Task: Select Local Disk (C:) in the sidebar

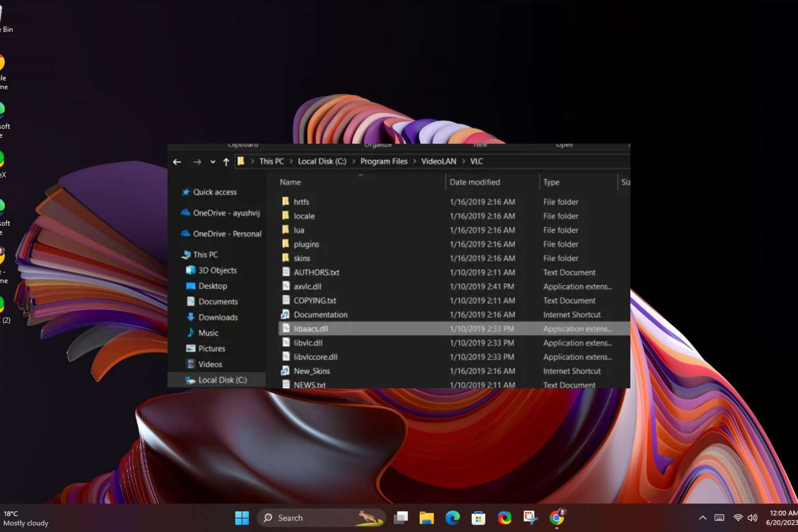Action: (x=222, y=380)
